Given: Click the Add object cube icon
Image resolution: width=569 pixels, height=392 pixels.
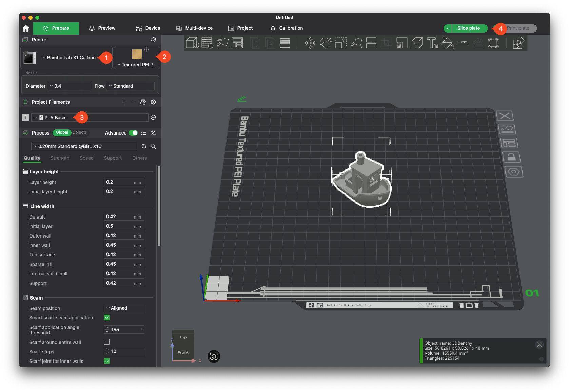Looking at the screenshot, I should point(192,43).
